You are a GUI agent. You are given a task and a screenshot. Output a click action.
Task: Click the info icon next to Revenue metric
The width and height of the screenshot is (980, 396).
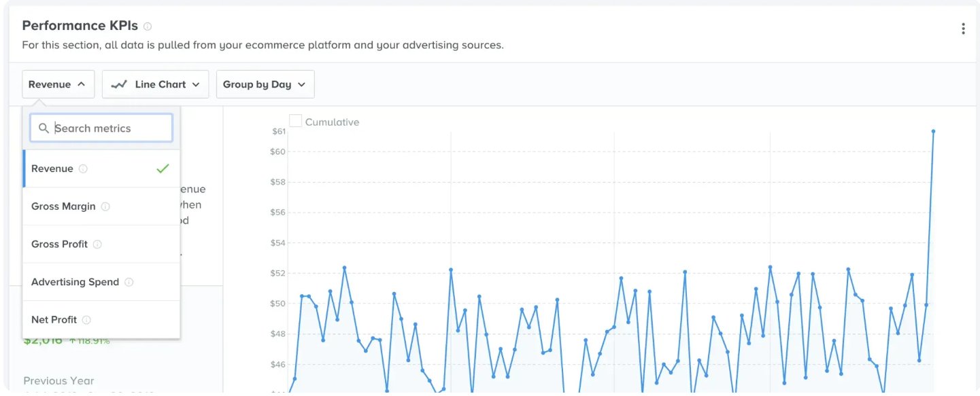[83, 168]
